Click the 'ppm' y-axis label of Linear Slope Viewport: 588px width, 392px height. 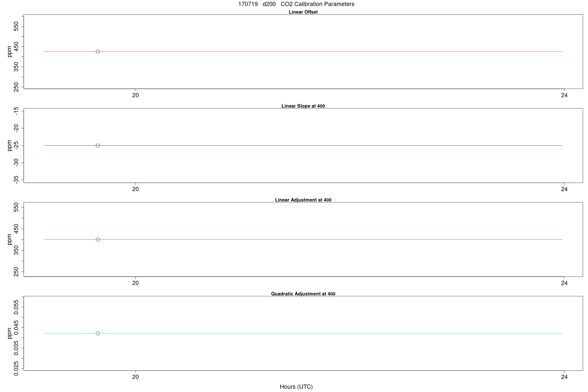(9, 146)
